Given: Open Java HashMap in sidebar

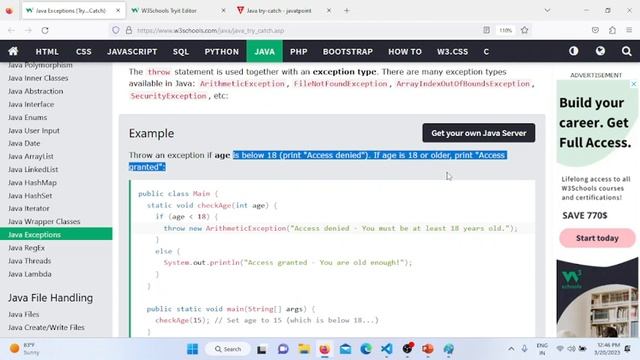Looking at the screenshot, I should [x=32, y=182].
